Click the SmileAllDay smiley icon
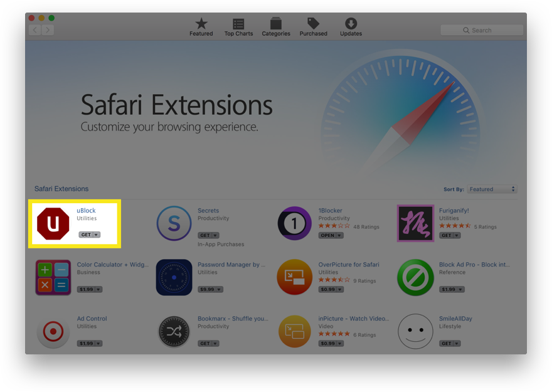 pyautogui.click(x=415, y=332)
